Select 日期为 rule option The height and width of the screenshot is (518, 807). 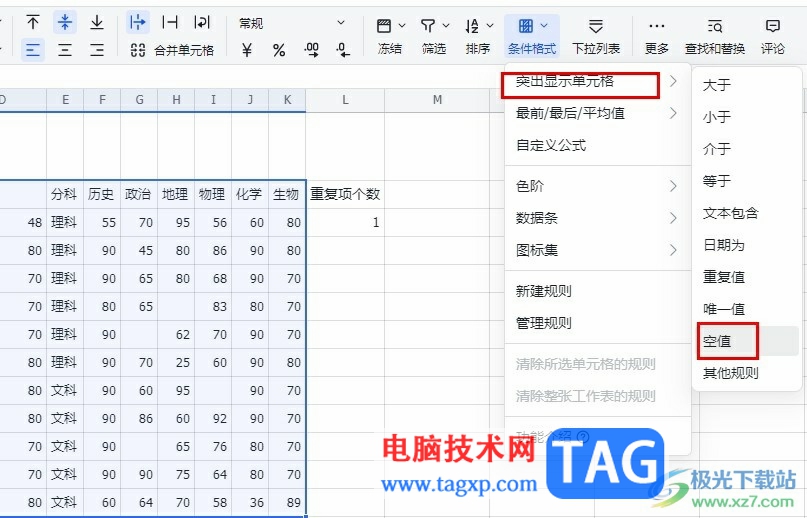click(747, 245)
